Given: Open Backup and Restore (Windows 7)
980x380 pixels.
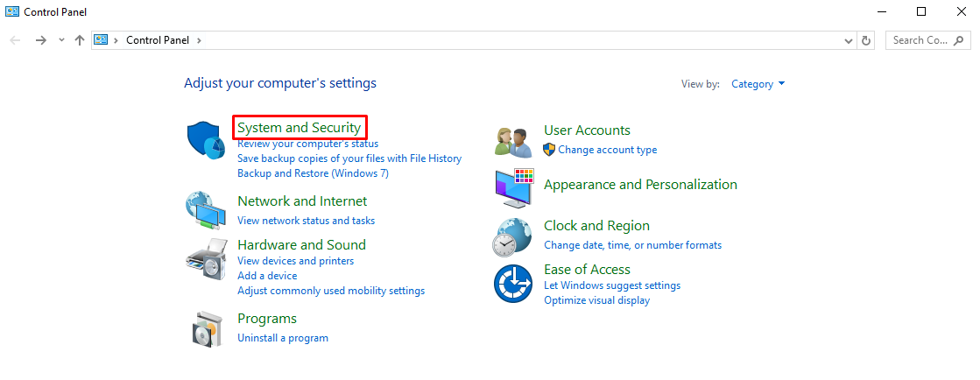Looking at the screenshot, I should click(314, 173).
